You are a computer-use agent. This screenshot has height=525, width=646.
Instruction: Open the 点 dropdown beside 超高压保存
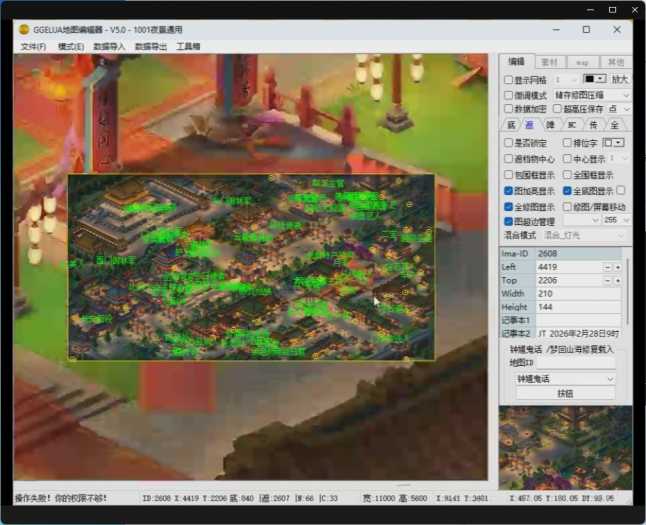[x=619, y=108]
